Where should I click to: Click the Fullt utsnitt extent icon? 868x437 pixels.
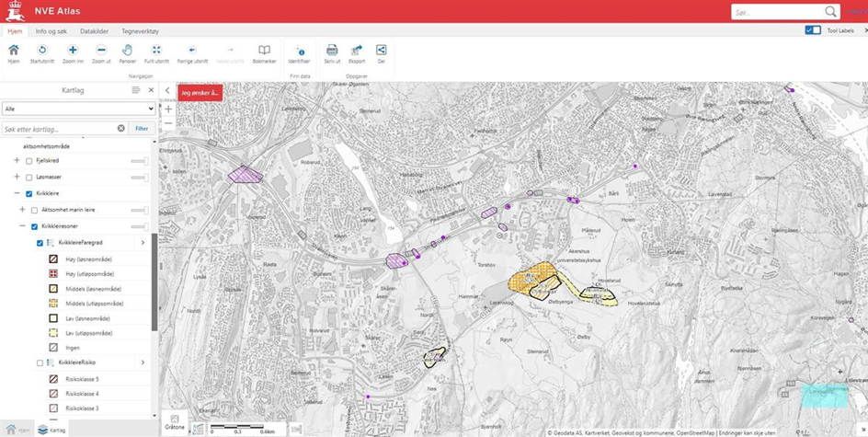tap(156, 51)
